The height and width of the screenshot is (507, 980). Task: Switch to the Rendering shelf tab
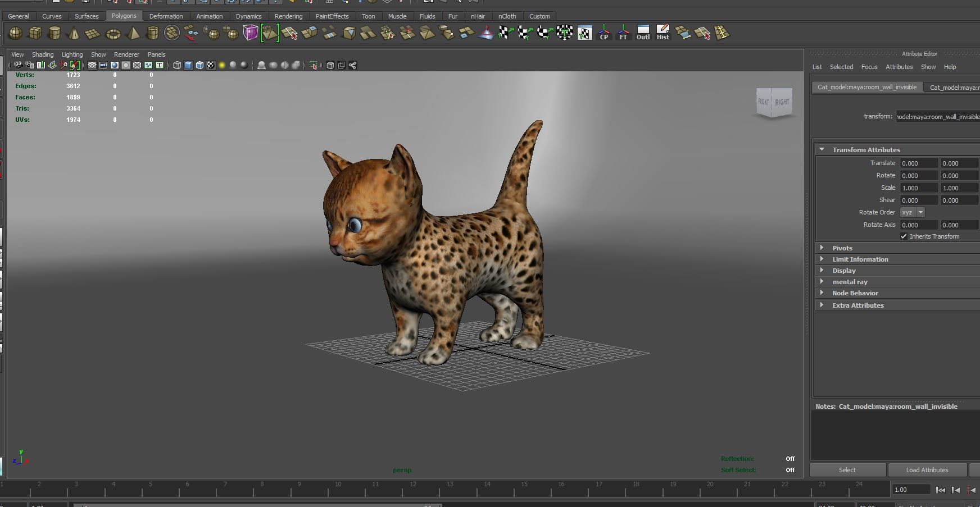pyautogui.click(x=288, y=16)
